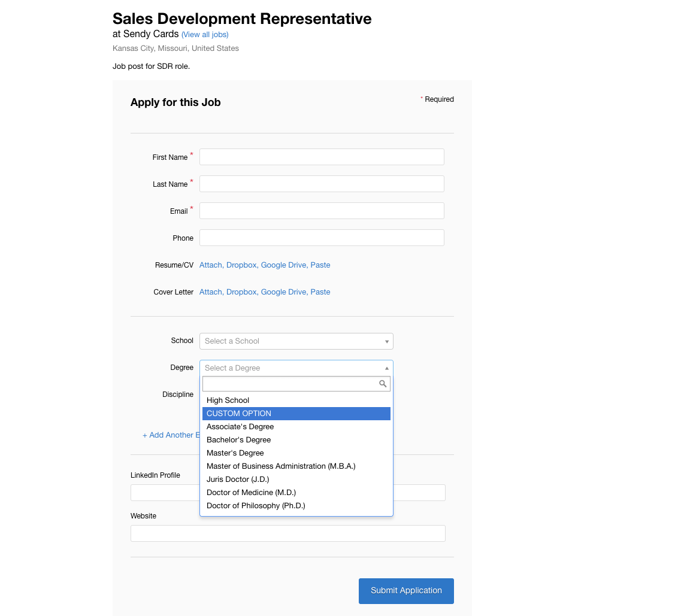Image resolution: width=678 pixels, height=616 pixels.
Task: Select Associate's Degree option
Action: pyautogui.click(x=240, y=427)
